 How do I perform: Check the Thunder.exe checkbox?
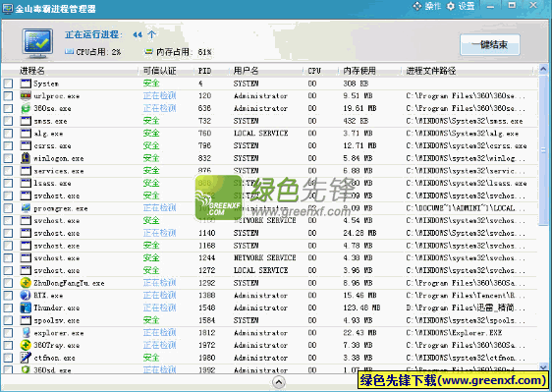pos(8,308)
